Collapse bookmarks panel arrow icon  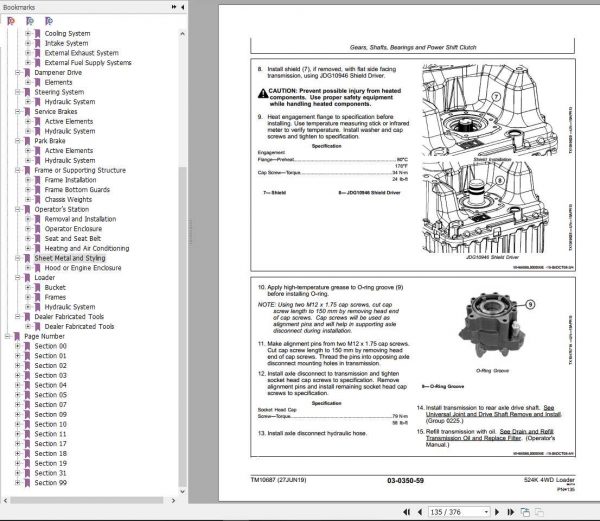point(183,7)
